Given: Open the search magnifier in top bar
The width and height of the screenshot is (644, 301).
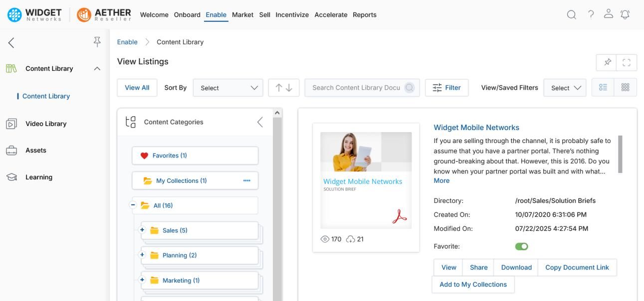Looking at the screenshot, I should pyautogui.click(x=572, y=15).
